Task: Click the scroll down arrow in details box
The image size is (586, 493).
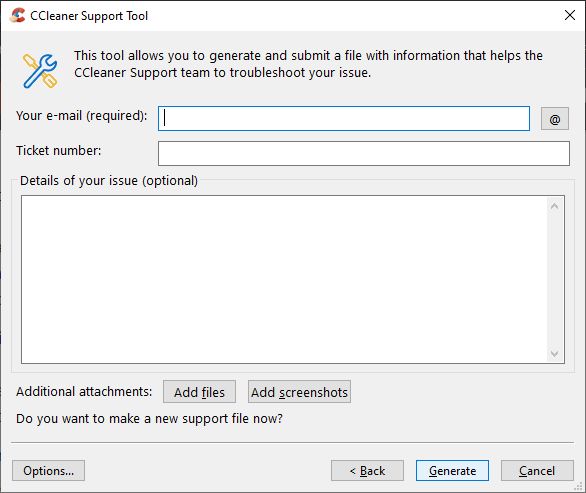Action: pyautogui.click(x=554, y=353)
